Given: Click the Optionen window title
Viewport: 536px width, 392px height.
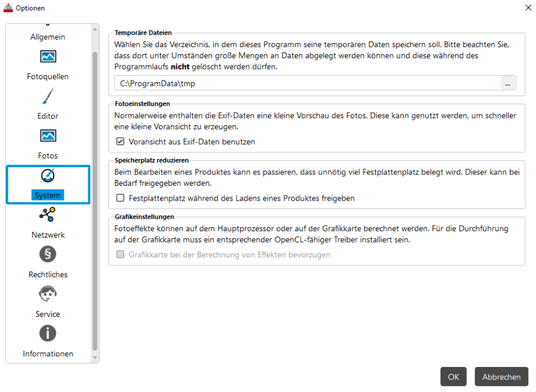Looking at the screenshot, I should [x=30, y=8].
